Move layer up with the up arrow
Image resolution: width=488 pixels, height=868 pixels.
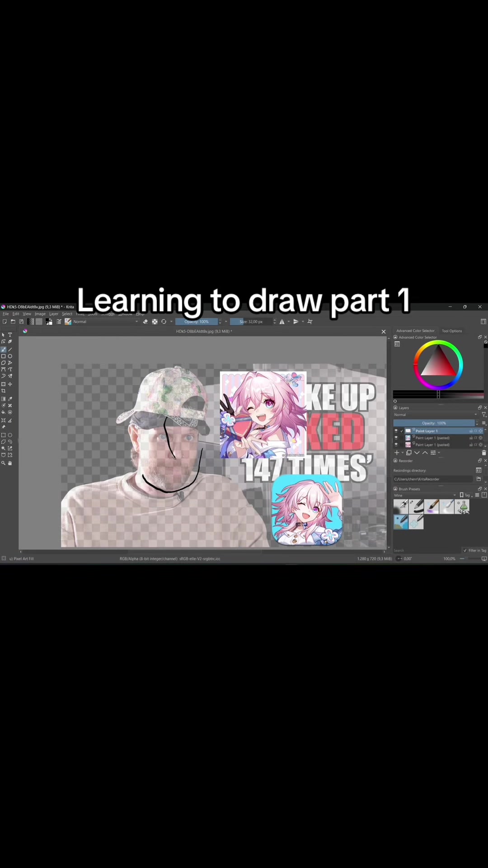(425, 453)
